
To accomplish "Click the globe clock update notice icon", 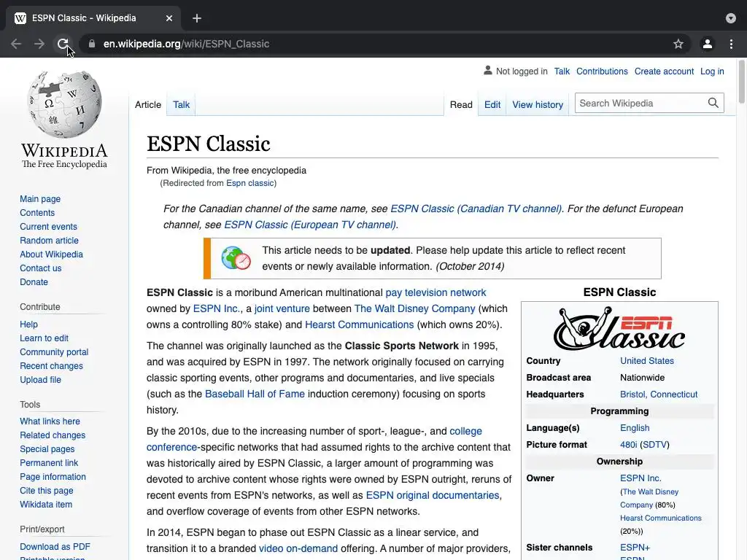I will 236,258.
